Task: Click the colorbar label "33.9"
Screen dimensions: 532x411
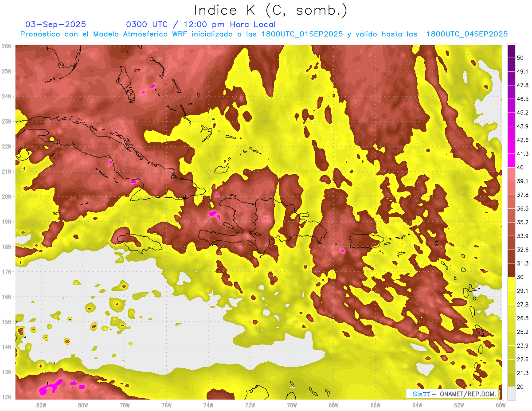Action: [x=523, y=236]
